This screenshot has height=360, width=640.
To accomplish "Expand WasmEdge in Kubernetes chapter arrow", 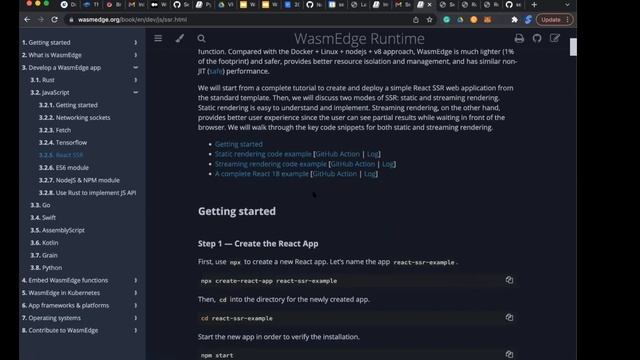I will click(x=136, y=293).
